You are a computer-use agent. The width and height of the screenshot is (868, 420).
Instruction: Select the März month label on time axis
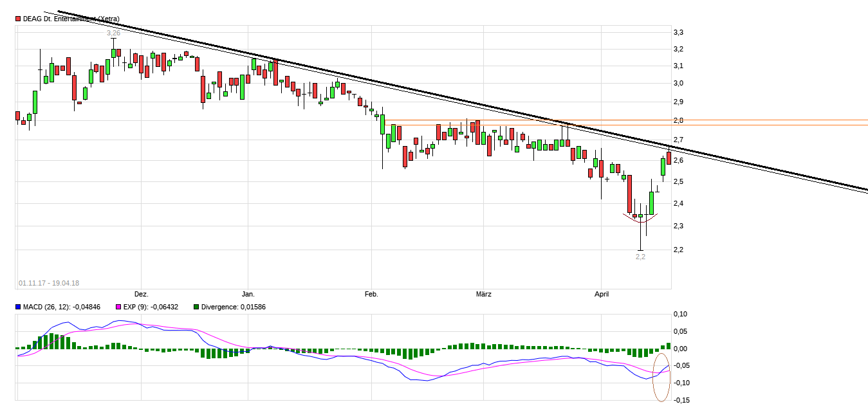[483, 295]
